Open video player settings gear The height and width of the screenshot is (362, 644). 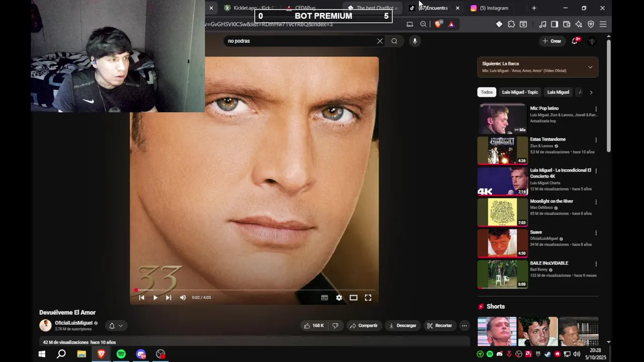click(x=339, y=298)
